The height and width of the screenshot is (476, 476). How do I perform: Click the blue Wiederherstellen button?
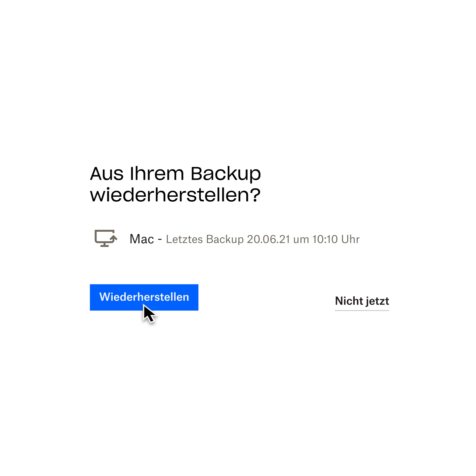(144, 297)
